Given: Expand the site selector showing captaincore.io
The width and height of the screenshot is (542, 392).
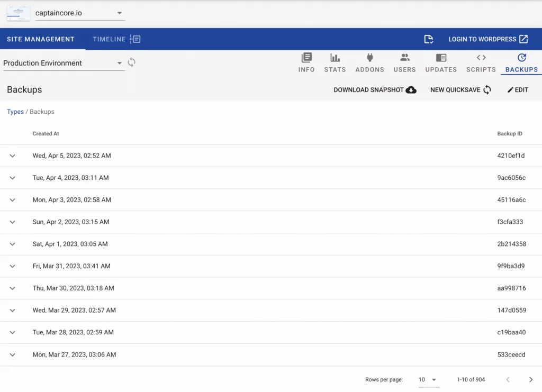Looking at the screenshot, I should pos(120,13).
